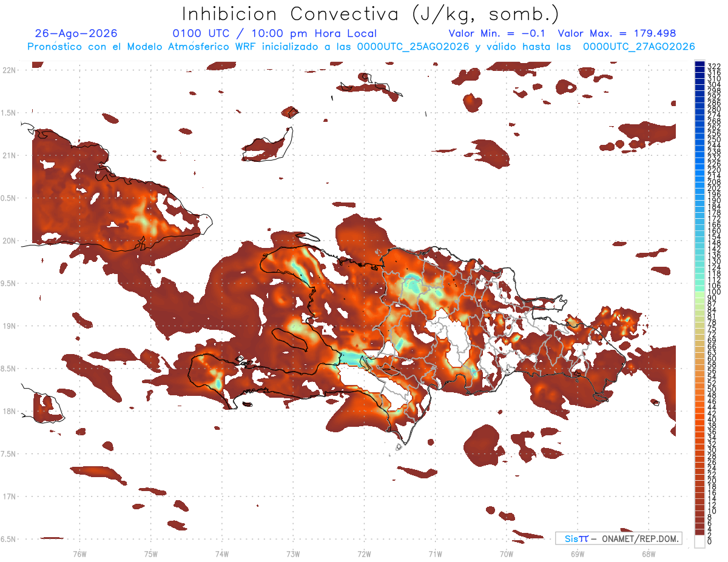Select the 'Valor Min. = -0.1' readout
This screenshot has height=562, width=728.
pos(497,33)
